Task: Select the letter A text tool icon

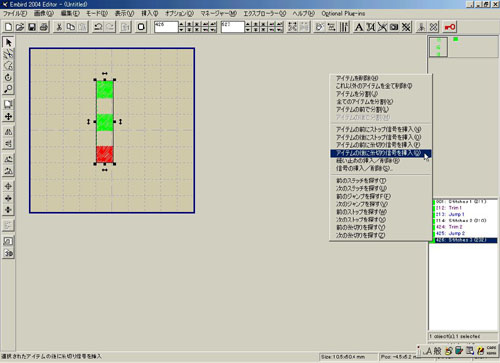Action: point(359,27)
